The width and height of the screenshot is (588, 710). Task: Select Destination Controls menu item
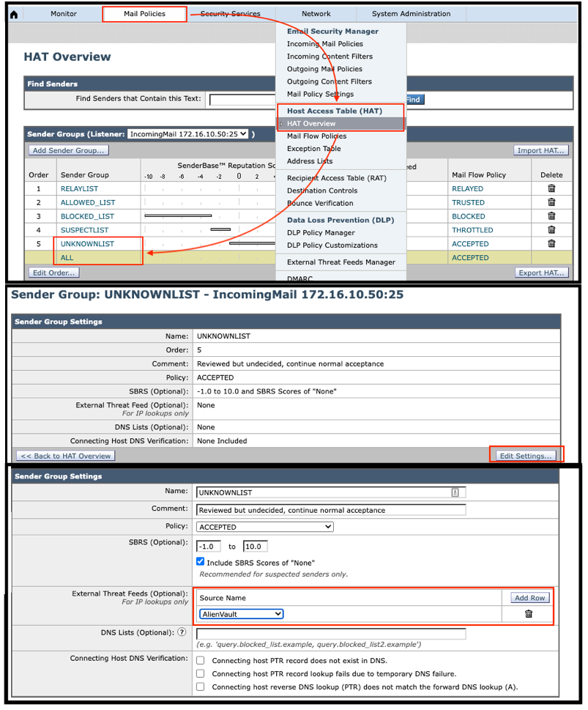click(x=322, y=191)
